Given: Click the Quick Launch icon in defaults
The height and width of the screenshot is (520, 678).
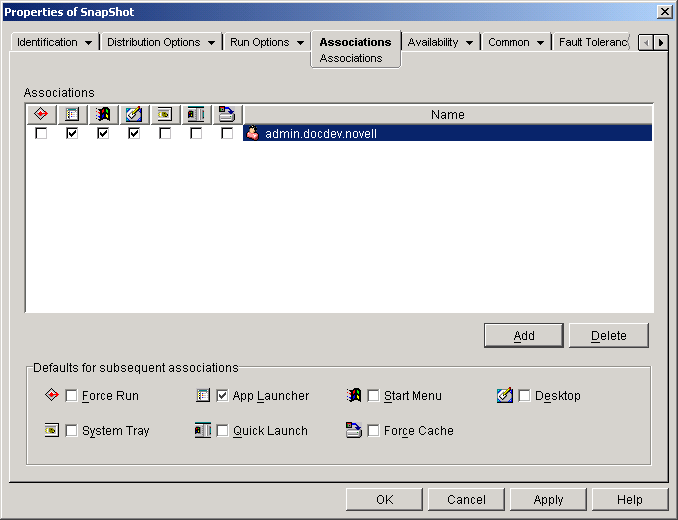Looking at the screenshot, I should click(x=203, y=430).
